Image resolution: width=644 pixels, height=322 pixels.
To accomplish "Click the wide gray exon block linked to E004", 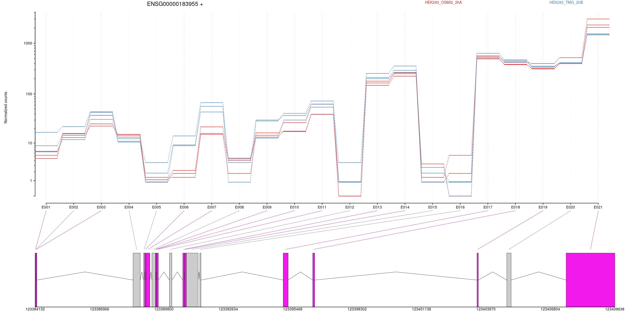I will 137,280.
